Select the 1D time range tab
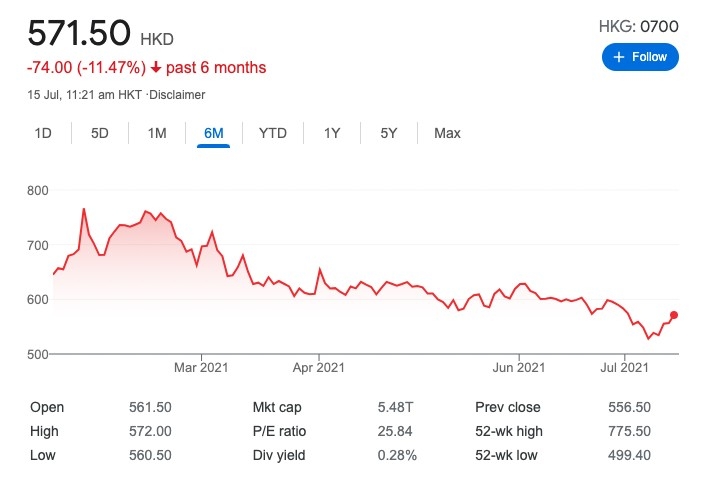 (43, 133)
